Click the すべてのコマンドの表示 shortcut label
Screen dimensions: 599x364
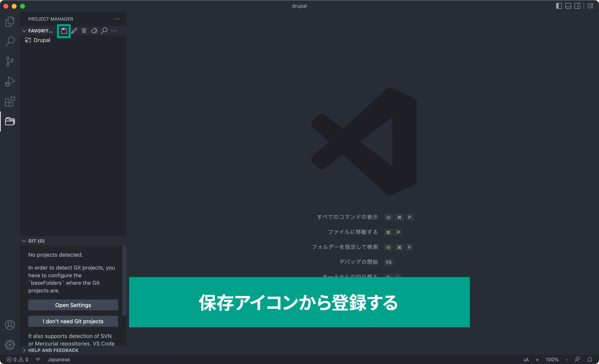tap(347, 217)
